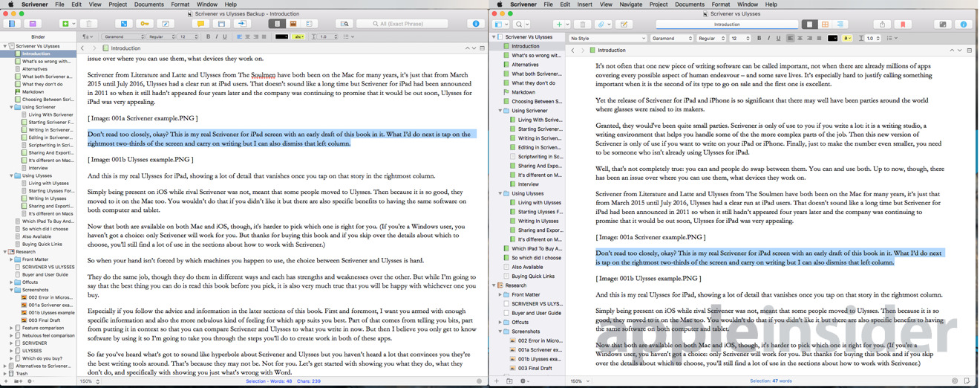Viewport: 980px width, 388px height.
Task: Toggle Bold in right window format bar
Action: click(x=759, y=38)
